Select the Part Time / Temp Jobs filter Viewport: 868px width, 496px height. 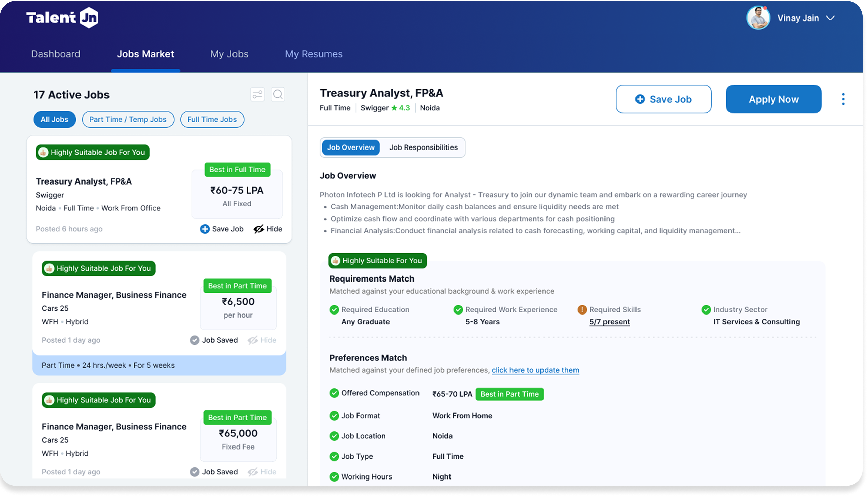(128, 119)
